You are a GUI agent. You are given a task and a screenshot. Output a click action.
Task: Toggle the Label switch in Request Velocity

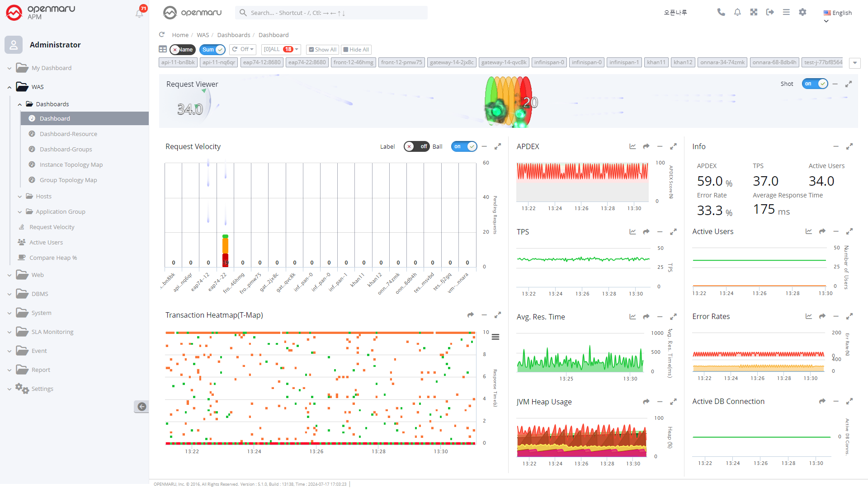[416, 146]
